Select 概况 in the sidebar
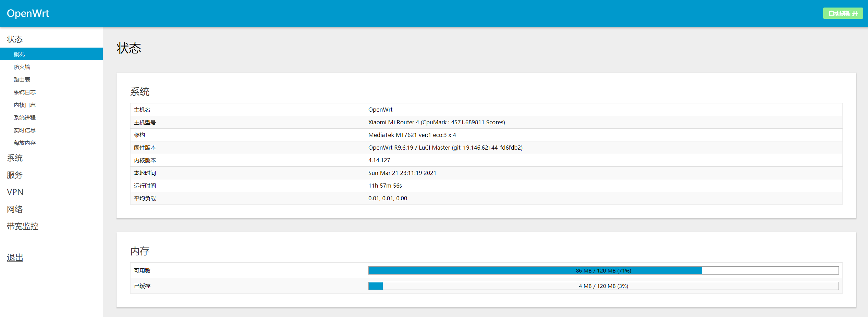 click(x=51, y=54)
